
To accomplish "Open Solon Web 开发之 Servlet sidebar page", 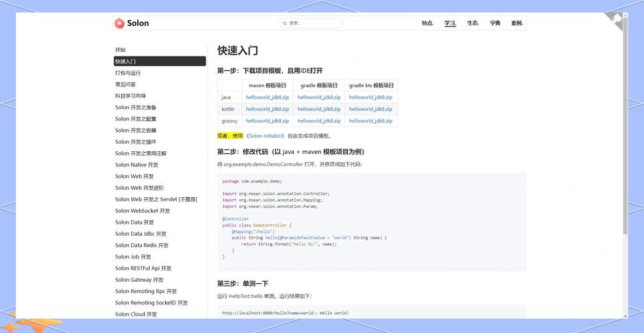I will [156, 199].
